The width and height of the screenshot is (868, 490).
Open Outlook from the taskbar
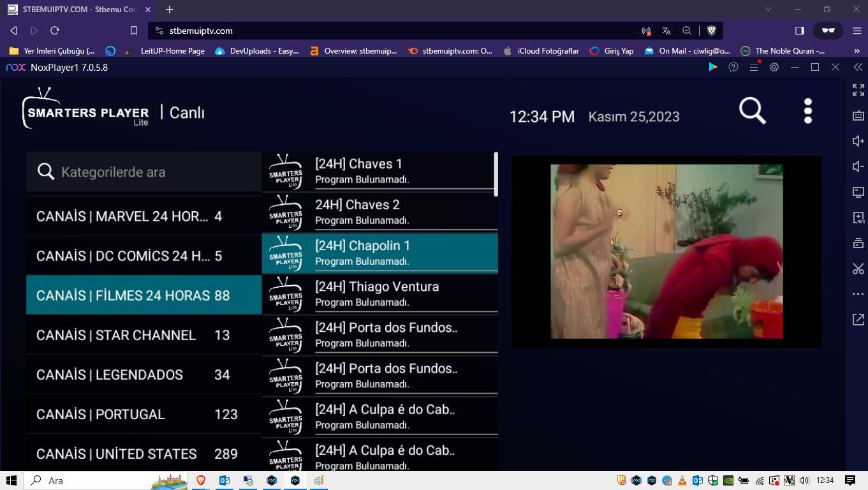point(224,480)
